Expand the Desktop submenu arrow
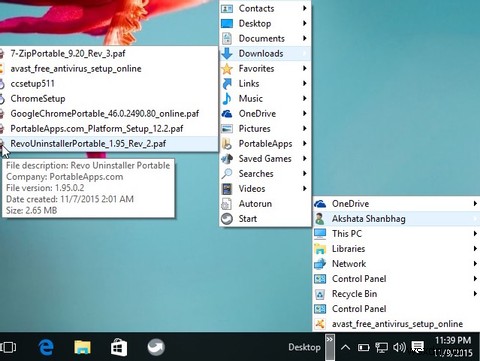The height and width of the screenshot is (361, 480). 304,23
